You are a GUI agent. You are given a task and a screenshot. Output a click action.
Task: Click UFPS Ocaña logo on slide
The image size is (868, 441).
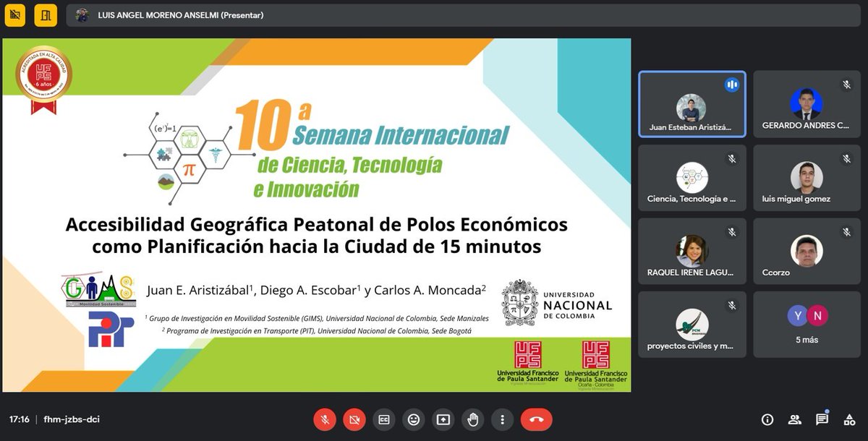coord(596,365)
